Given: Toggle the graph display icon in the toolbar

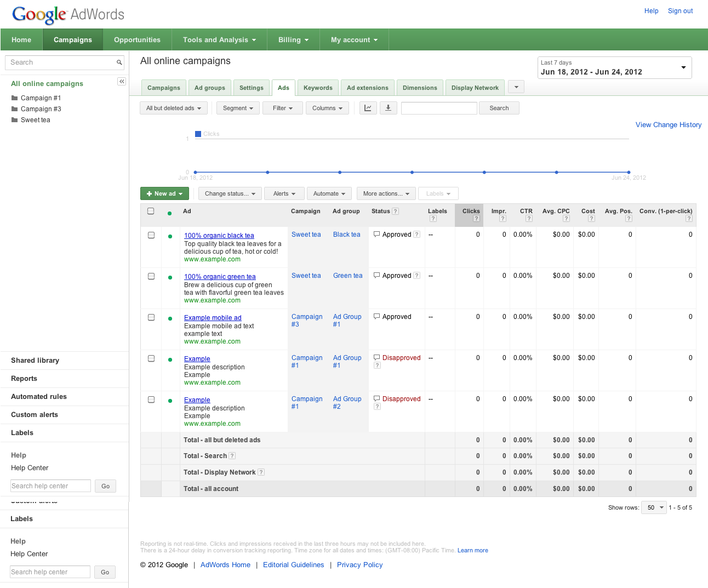Looking at the screenshot, I should 368,108.
